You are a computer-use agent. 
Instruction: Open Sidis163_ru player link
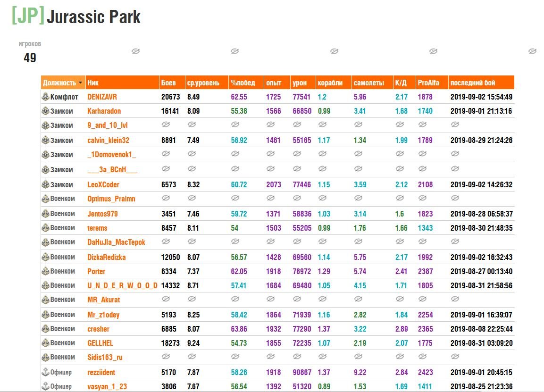coord(105,357)
